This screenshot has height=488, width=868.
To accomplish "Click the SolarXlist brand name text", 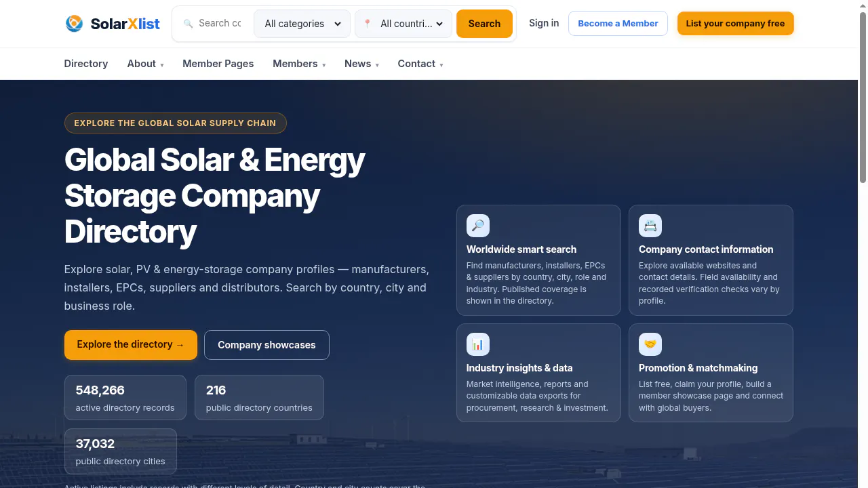I will coord(125,24).
